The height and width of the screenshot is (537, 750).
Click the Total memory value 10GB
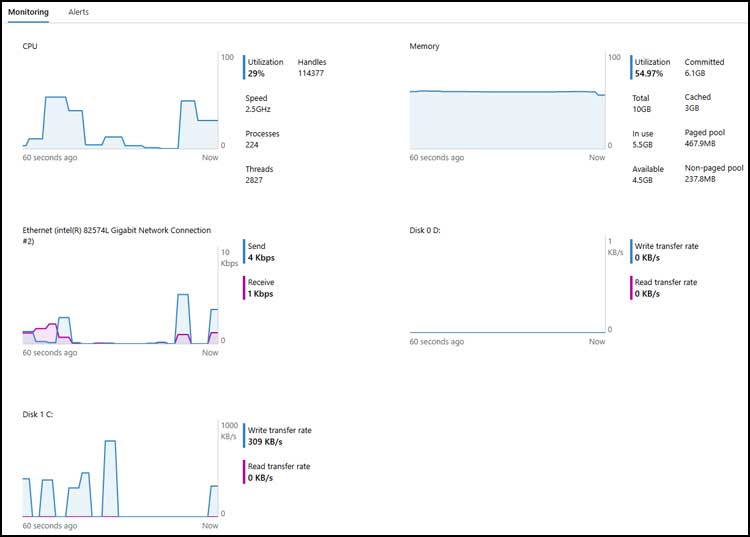click(x=642, y=109)
